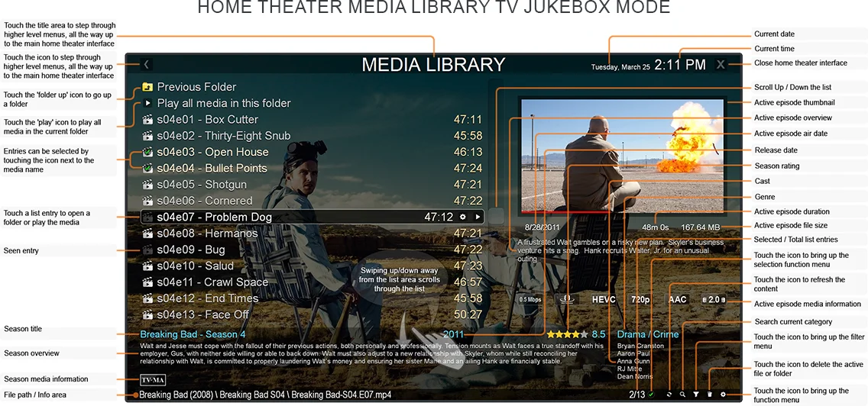868x406 pixels.
Task: Click the file path 'Breaking Bad-S04.E07.mp4'
Action: (342, 395)
